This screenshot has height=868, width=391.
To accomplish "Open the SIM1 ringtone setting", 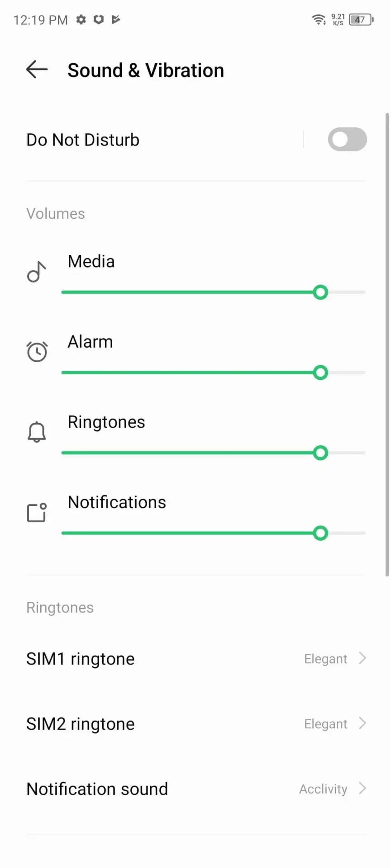I will pyautogui.click(x=81, y=659).
